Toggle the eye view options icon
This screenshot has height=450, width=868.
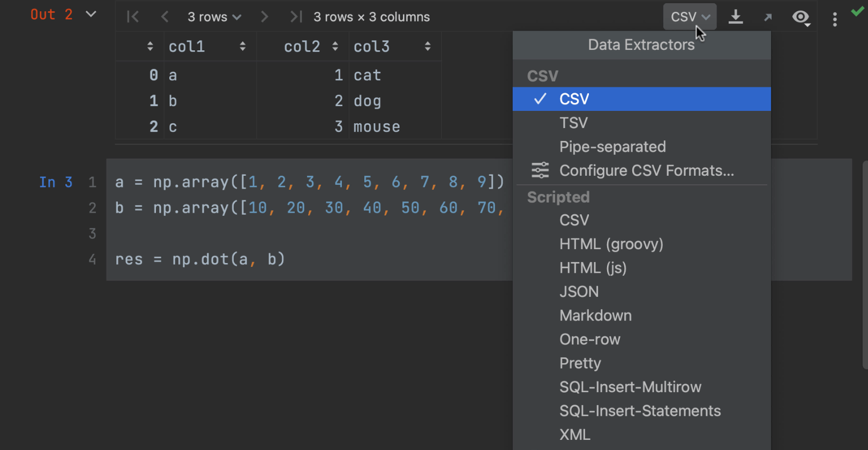point(801,17)
